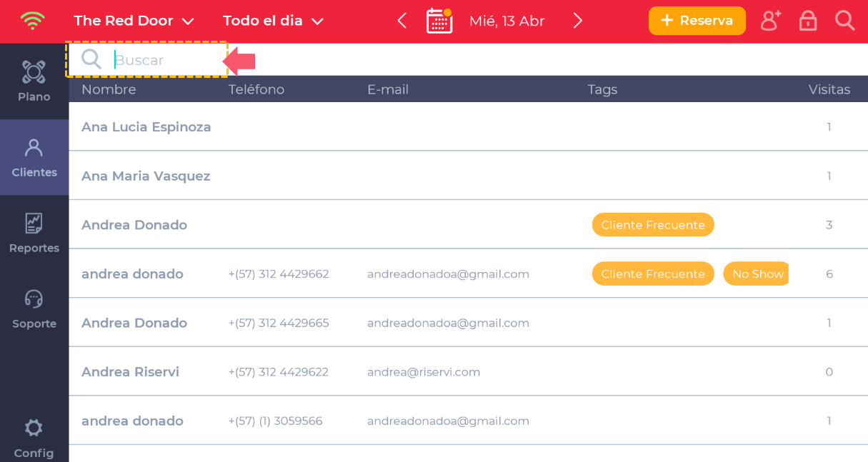The image size is (868, 462).
Task: Go to next day with right chevron
Action: (x=578, y=21)
